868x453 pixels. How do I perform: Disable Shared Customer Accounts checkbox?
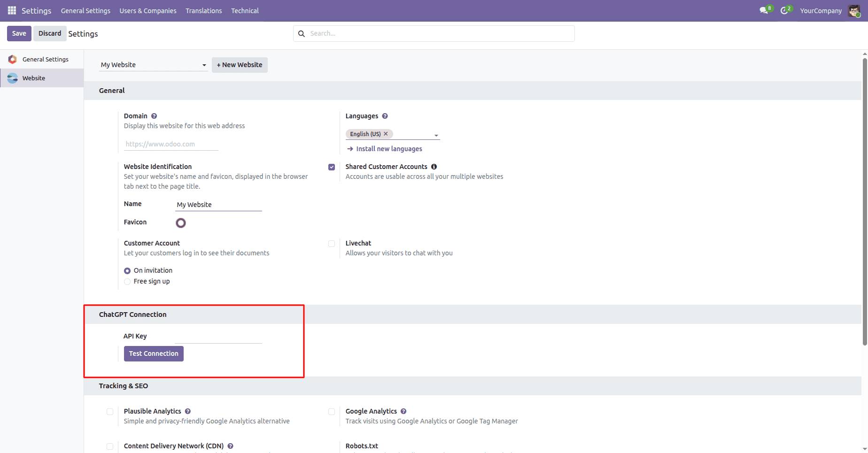[x=332, y=167]
